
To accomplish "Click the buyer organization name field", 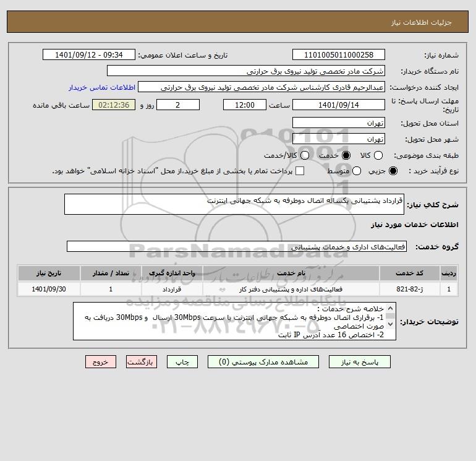I will tap(246, 71).
